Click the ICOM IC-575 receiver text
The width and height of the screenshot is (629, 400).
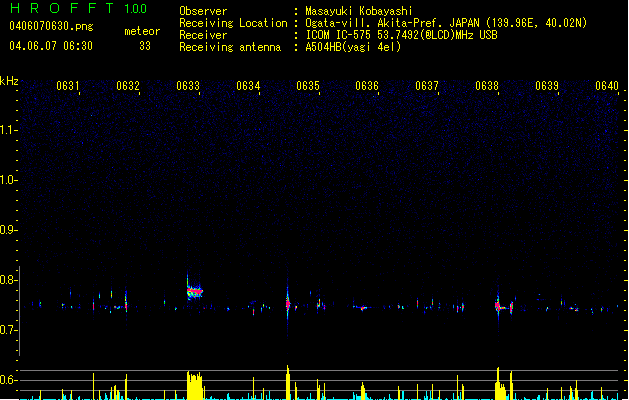pyautogui.click(x=402, y=35)
